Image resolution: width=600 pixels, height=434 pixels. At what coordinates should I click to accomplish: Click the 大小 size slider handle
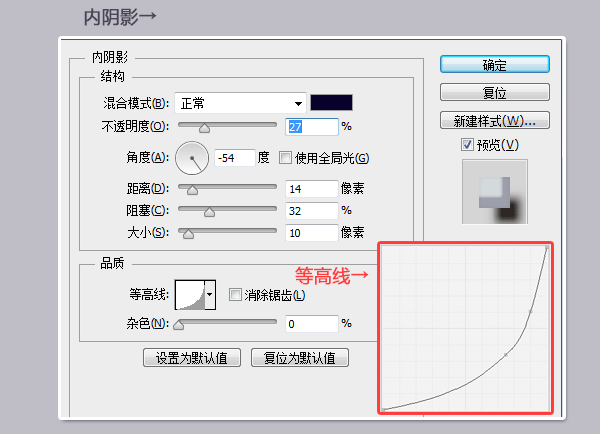[x=188, y=234]
